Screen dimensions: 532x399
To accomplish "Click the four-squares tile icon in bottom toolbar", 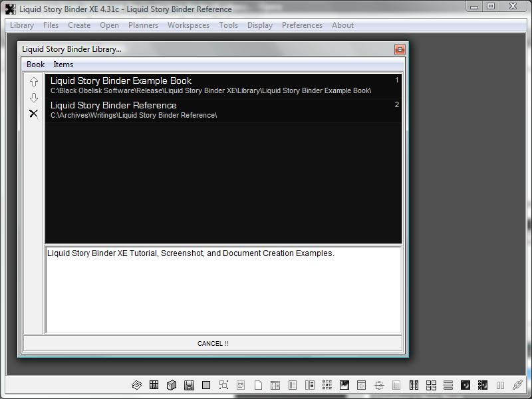I will pyautogui.click(x=431, y=385).
